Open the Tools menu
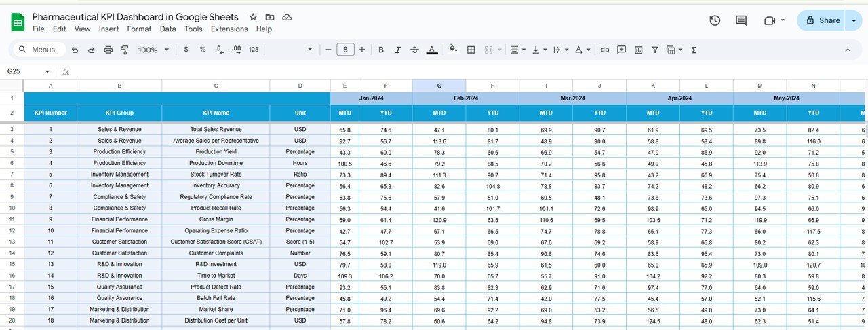 (x=193, y=29)
